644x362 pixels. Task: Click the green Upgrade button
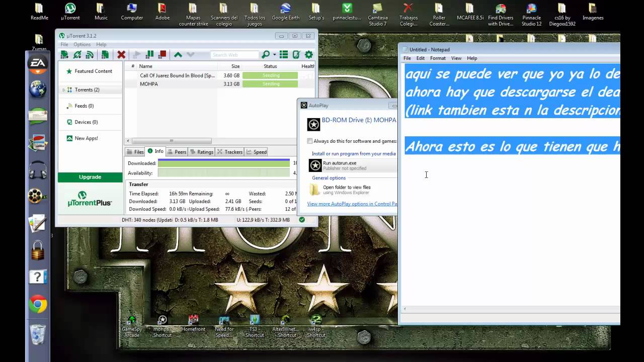(x=90, y=177)
